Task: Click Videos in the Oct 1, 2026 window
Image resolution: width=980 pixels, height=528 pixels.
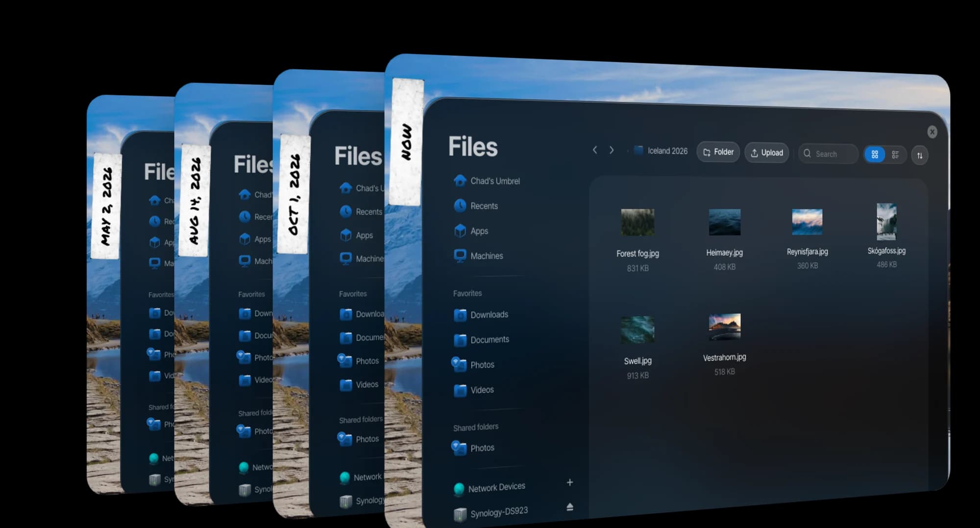Action: [x=359, y=384]
